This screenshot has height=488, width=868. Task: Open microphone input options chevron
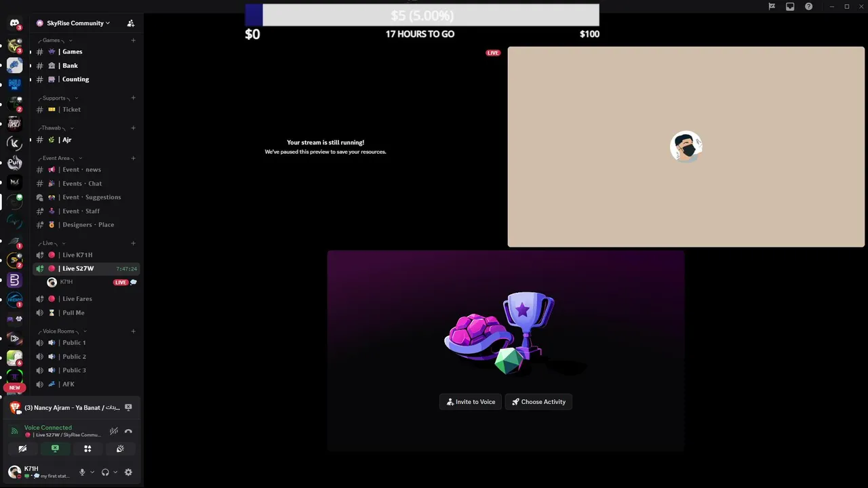92,472
